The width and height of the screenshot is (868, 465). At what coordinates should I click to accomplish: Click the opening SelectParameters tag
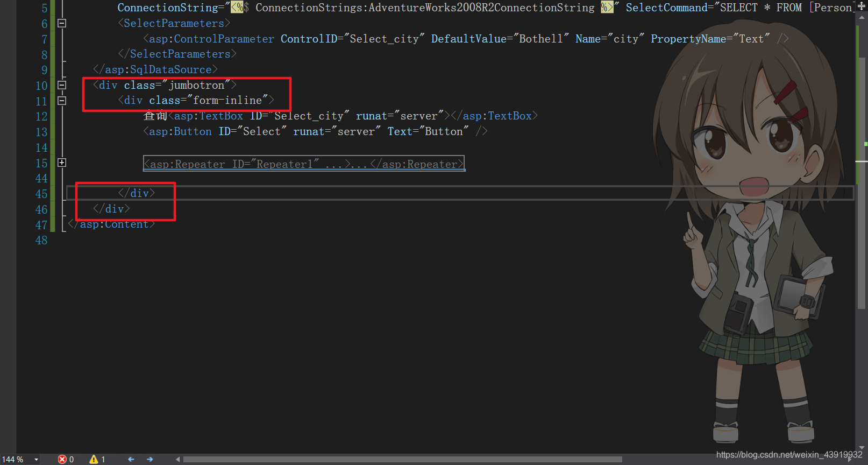point(174,23)
